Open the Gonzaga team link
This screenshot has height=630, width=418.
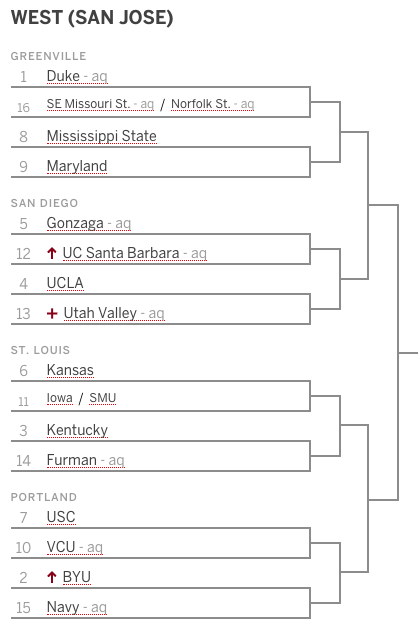pyautogui.click(x=75, y=223)
